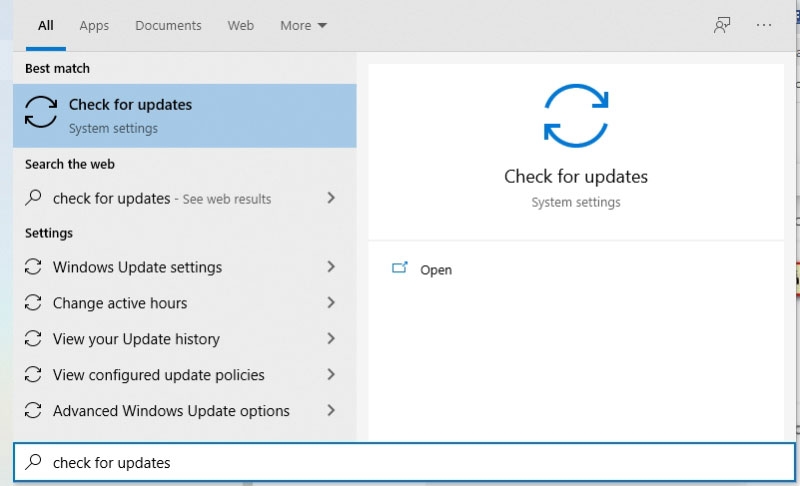This screenshot has width=800, height=486.
Task: Open Check for updates best match
Action: (x=185, y=116)
